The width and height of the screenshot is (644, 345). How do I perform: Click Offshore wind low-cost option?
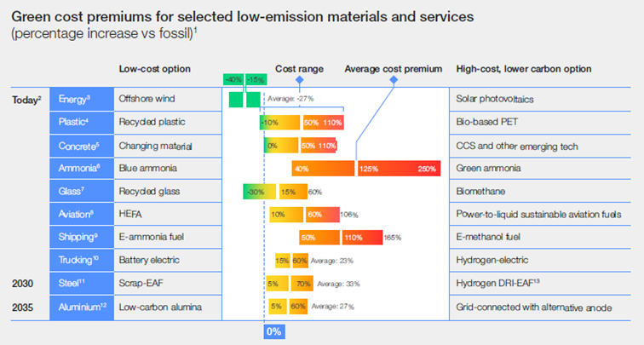[x=147, y=99]
